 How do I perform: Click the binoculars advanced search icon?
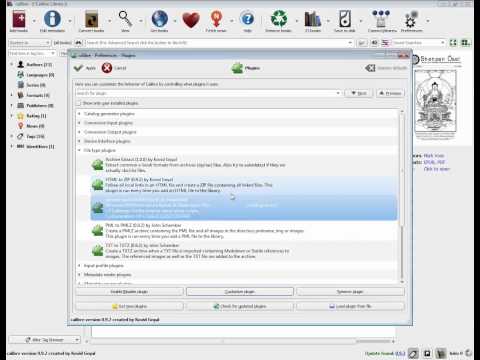[78, 43]
